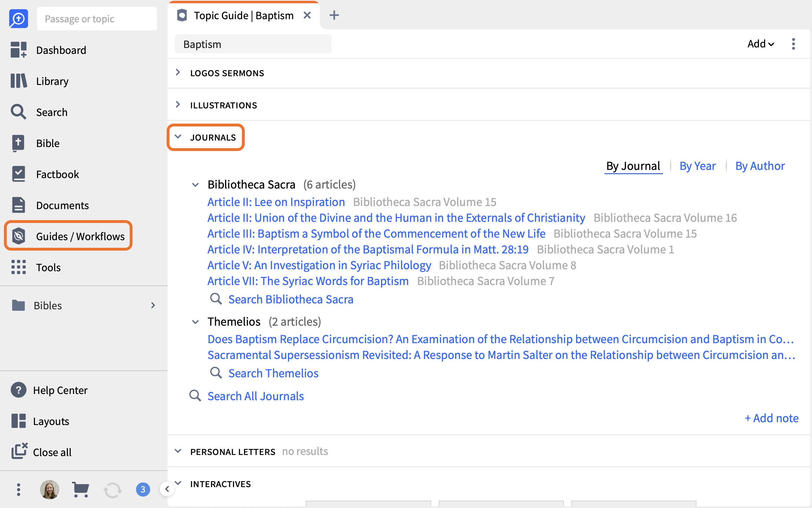Switch to By Year view
812x508 pixels.
tap(698, 166)
